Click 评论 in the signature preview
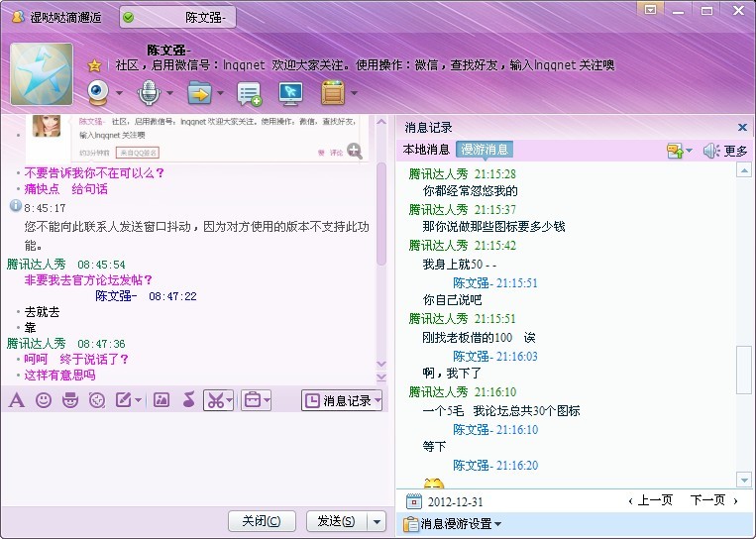Screen dimensions: 756x539 pyautogui.click(x=336, y=153)
